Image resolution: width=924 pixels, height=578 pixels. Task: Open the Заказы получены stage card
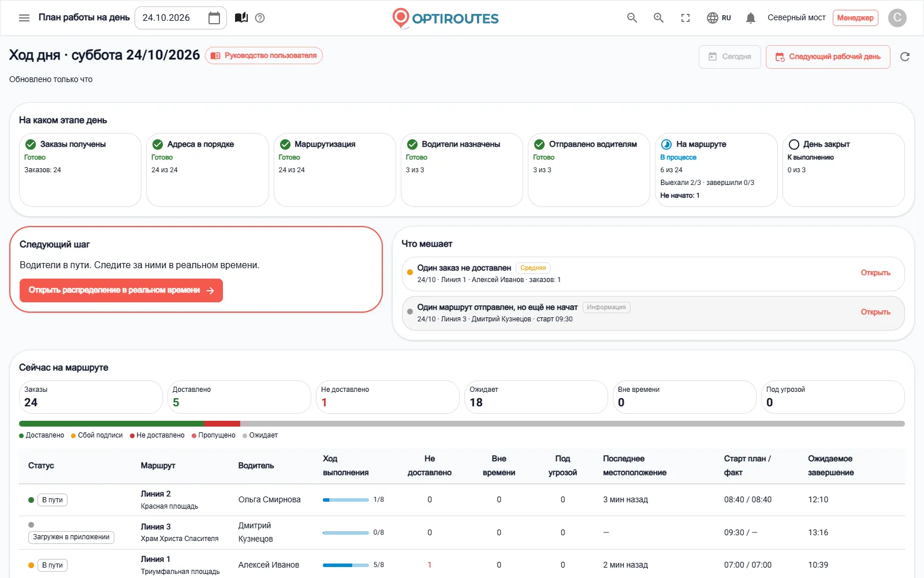[80, 170]
